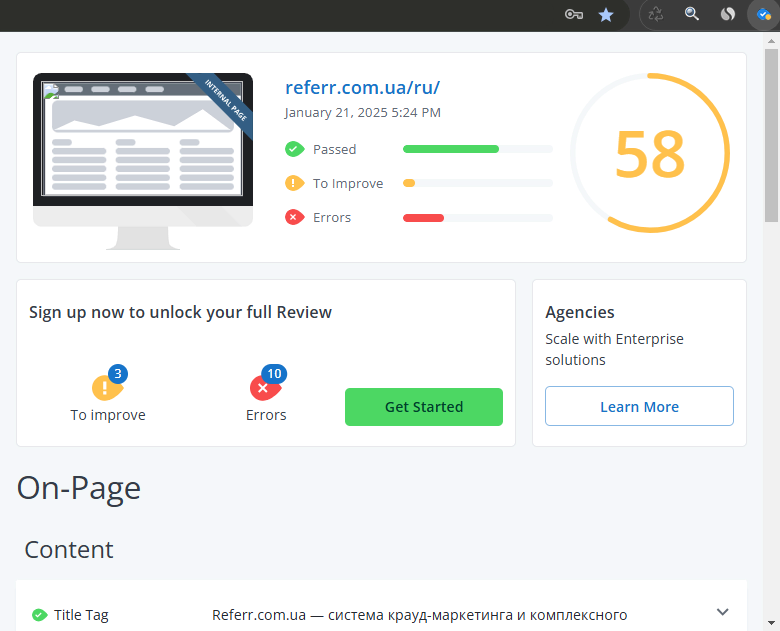
Task: Click the vertical scrollbar thumb
Action: 772,135
